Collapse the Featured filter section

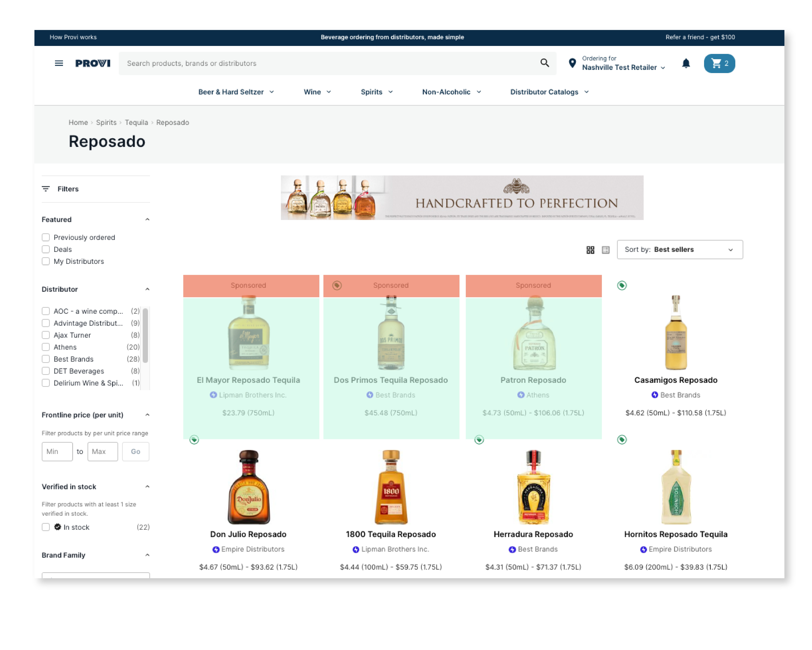point(147,220)
